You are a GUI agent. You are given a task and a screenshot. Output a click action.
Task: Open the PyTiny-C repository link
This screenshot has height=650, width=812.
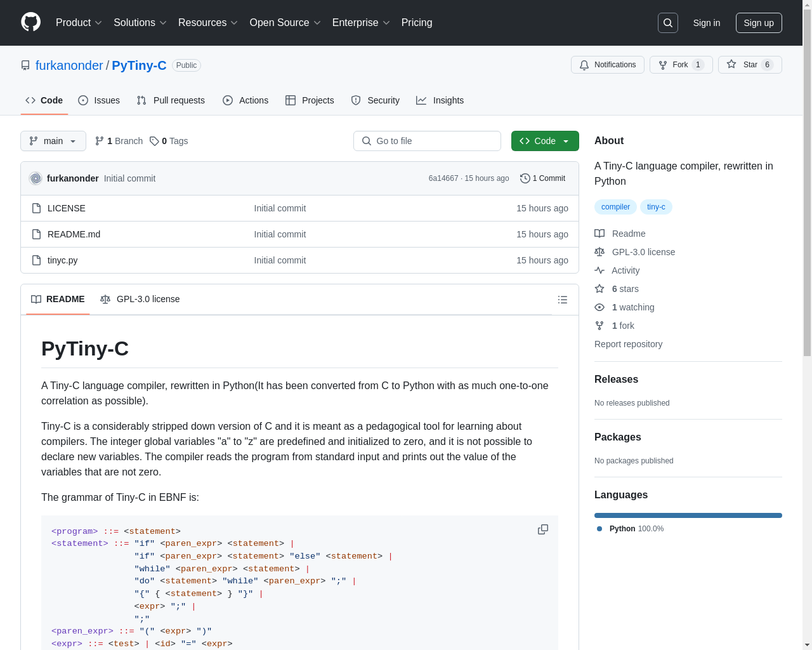coord(139,65)
